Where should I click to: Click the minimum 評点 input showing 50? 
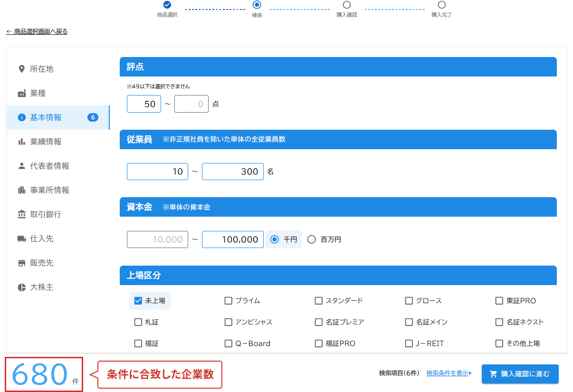click(x=144, y=104)
